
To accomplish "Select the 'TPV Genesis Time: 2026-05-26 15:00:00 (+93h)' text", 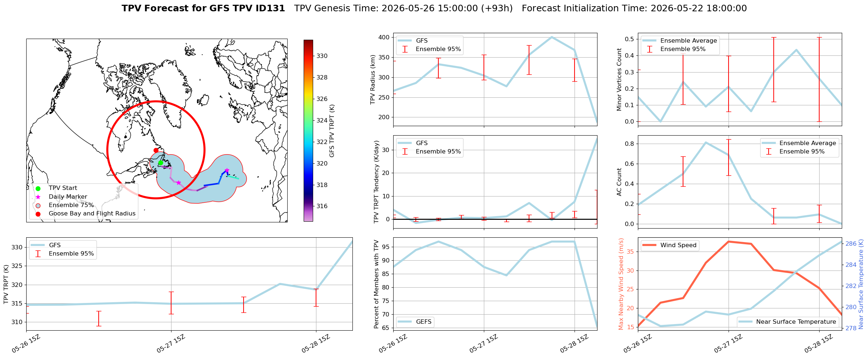I will (403, 8).
